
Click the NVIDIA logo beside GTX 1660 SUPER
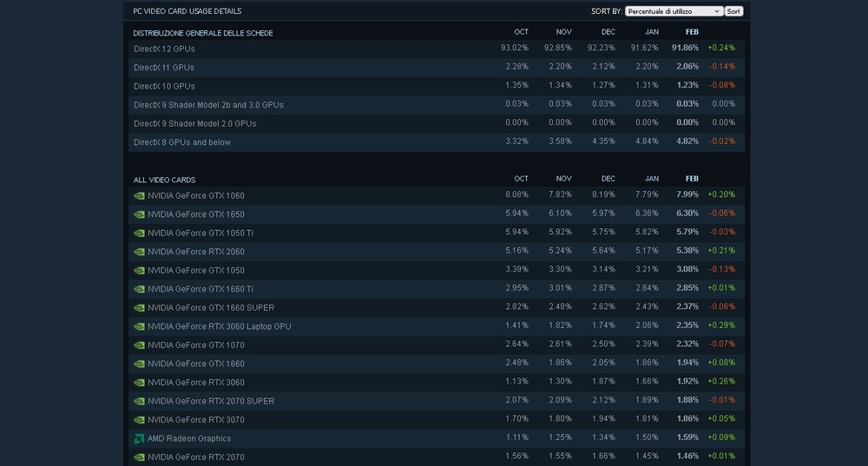click(139, 308)
